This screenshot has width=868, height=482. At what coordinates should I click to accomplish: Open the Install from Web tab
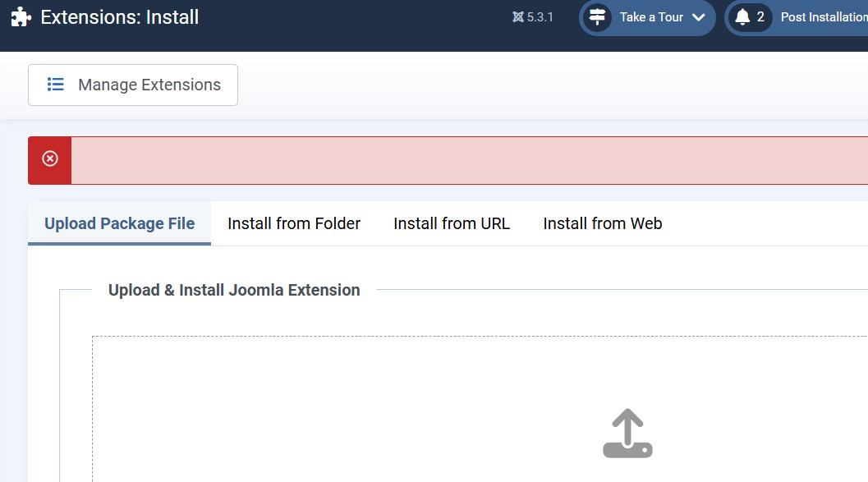602,223
